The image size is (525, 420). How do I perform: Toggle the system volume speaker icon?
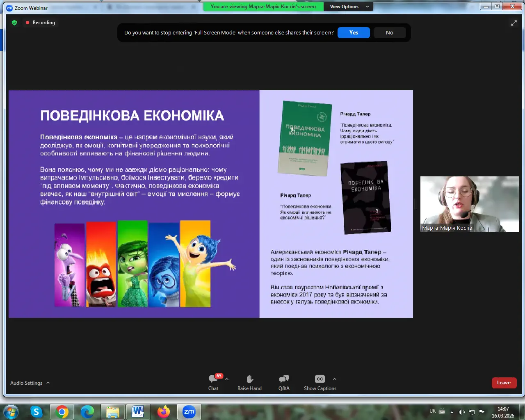461,412
